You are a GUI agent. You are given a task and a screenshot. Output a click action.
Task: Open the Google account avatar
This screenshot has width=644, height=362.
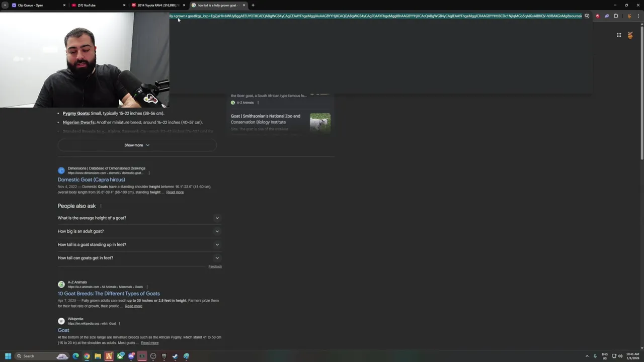click(630, 35)
